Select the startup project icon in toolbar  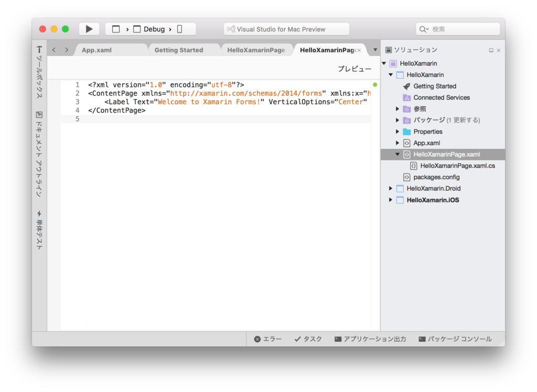point(116,29)
